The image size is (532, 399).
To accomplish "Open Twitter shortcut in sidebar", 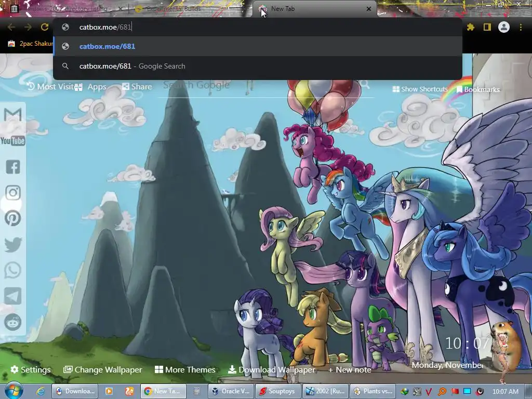I will 13,245.
